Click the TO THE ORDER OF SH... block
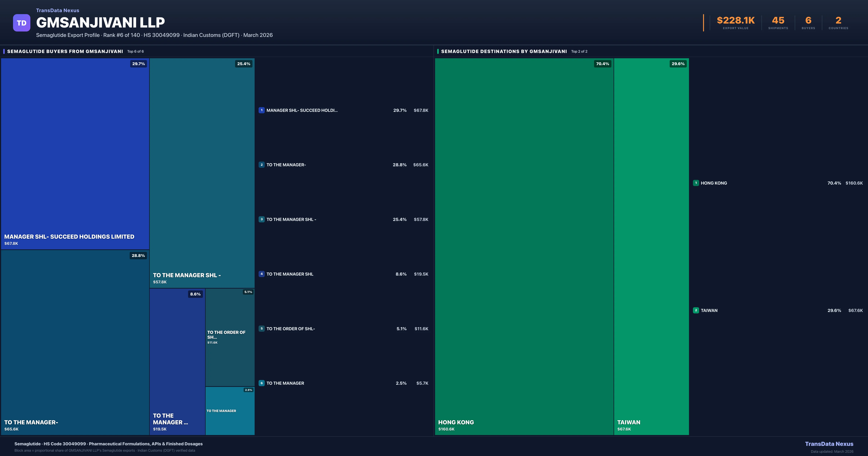868x456 pixels. (230, 337)
